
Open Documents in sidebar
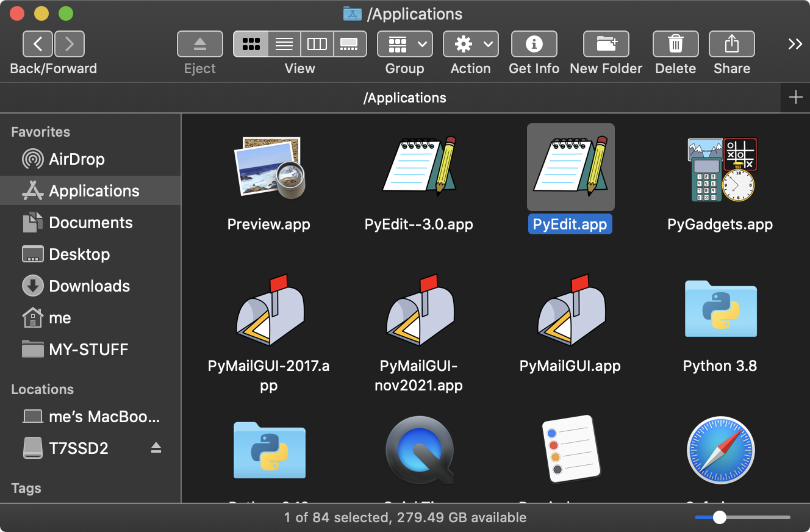[90, 223]
